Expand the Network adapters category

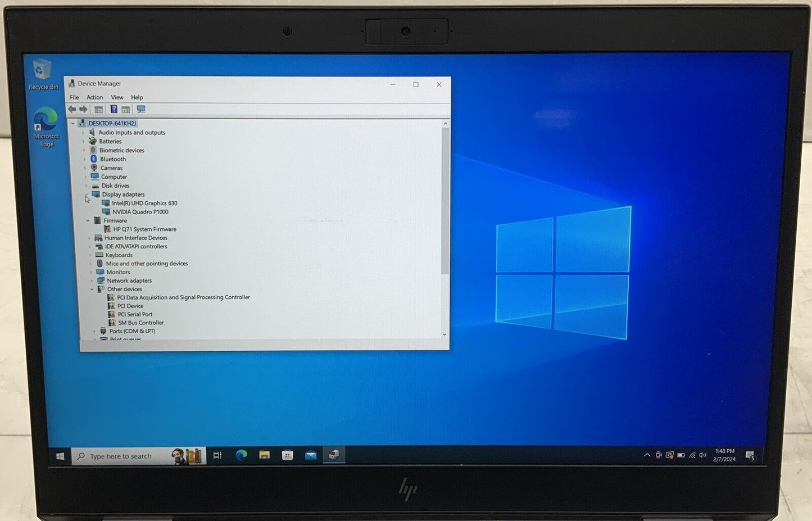point(92,280)
